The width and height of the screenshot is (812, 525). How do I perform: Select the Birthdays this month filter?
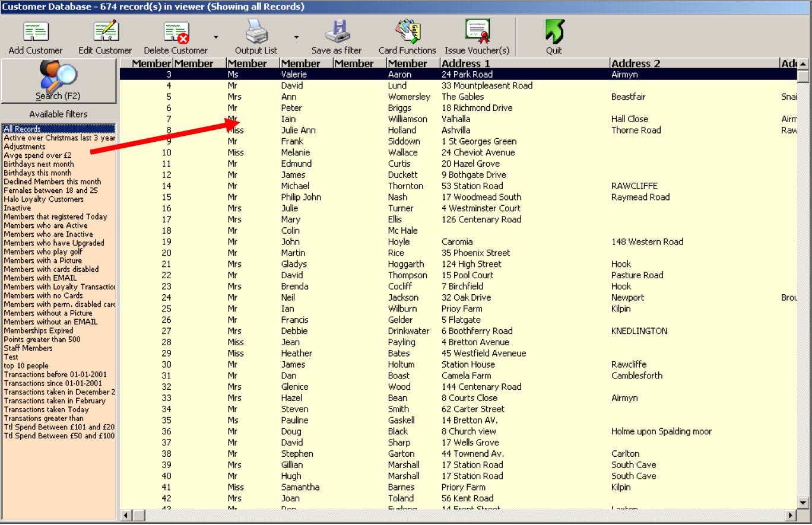[x=37, y=173]
